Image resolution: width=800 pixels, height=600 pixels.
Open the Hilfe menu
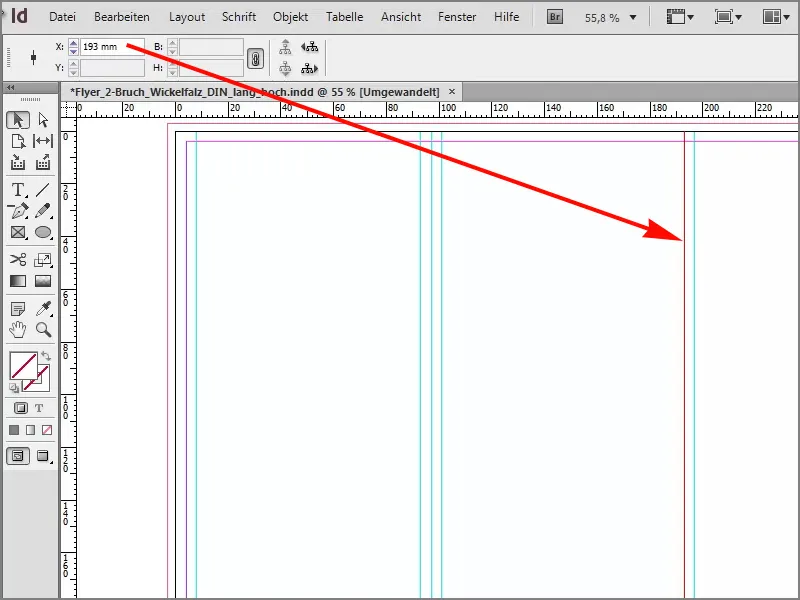pos(507,17)
